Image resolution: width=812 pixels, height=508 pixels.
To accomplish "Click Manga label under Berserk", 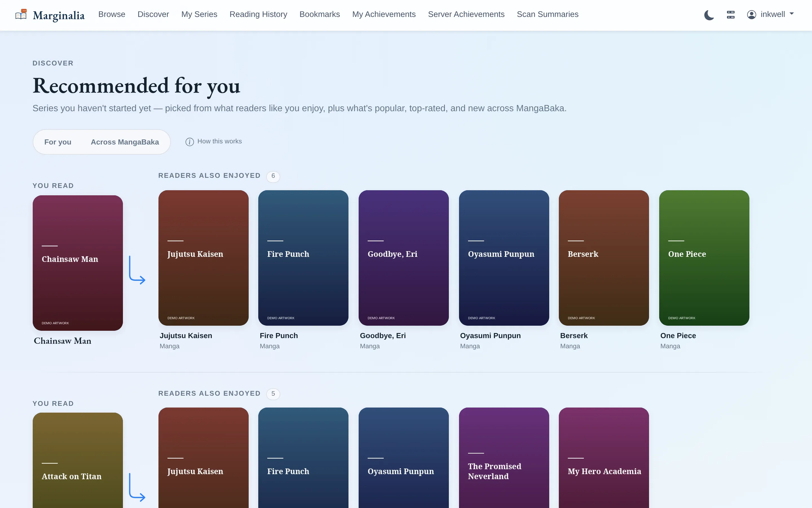I will pyautogui.click(x=570, y=346).
